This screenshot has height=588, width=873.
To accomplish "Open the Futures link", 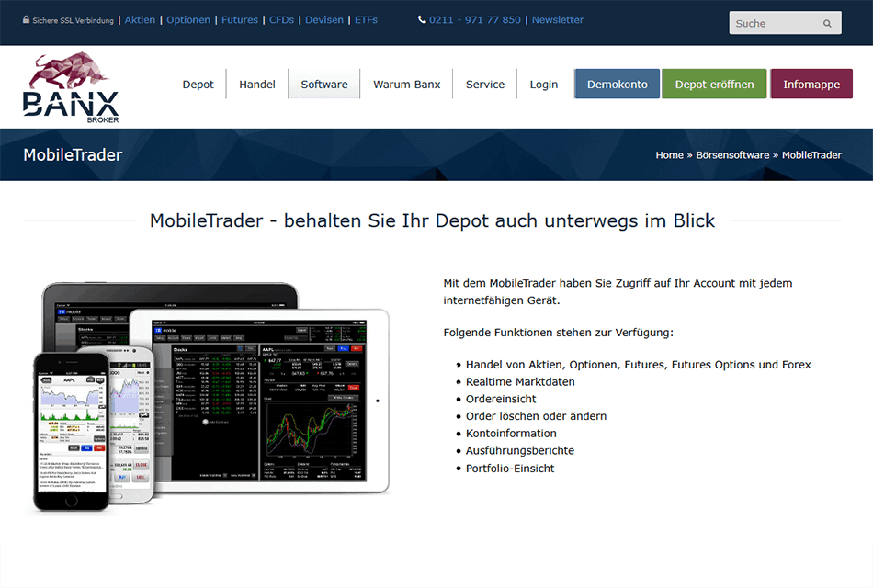I will (240, 19).
